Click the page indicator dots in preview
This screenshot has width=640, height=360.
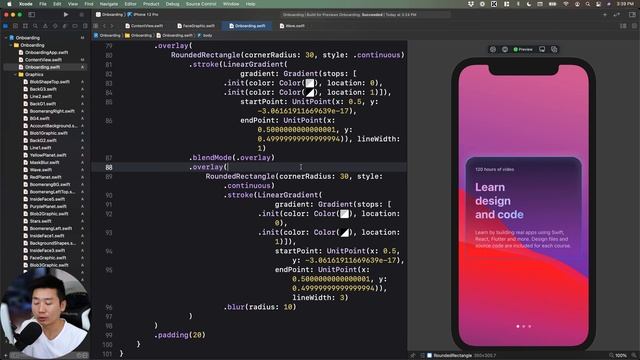coord(524,326)
